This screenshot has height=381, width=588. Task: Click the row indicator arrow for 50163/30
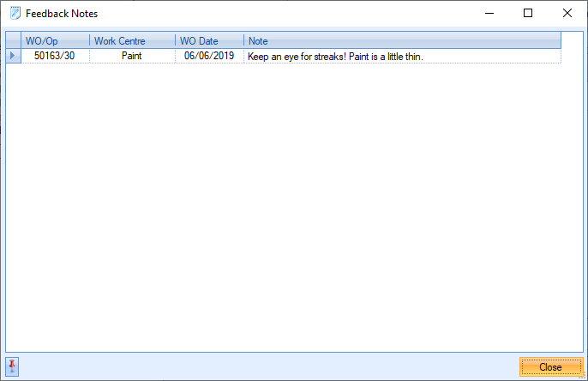point(12,56)
